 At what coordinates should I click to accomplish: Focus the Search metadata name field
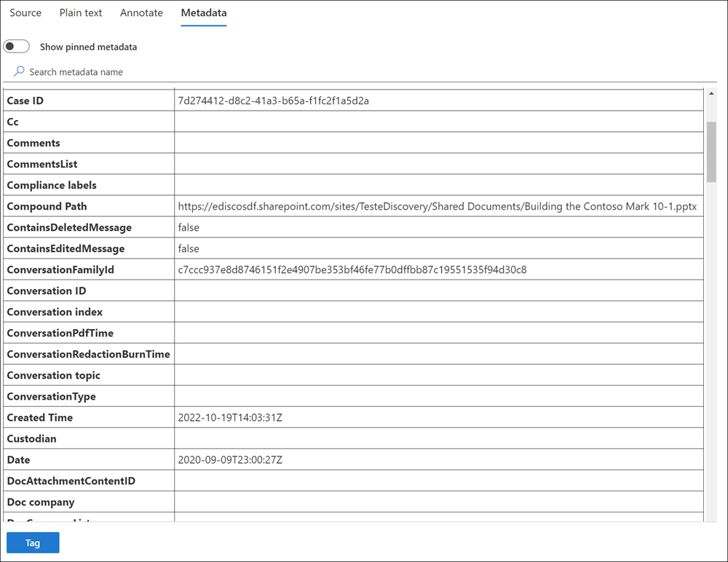(x=360, y=71)
